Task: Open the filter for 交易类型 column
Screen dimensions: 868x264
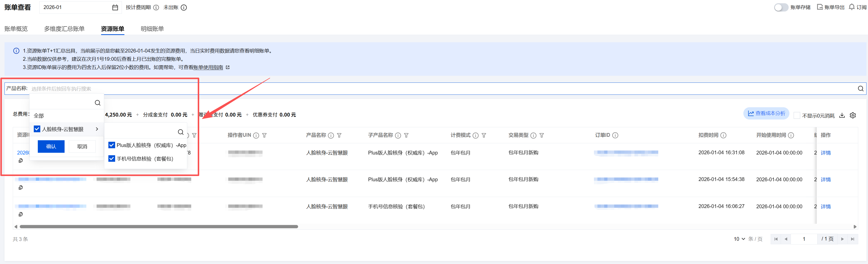Action: pos(542,135)
